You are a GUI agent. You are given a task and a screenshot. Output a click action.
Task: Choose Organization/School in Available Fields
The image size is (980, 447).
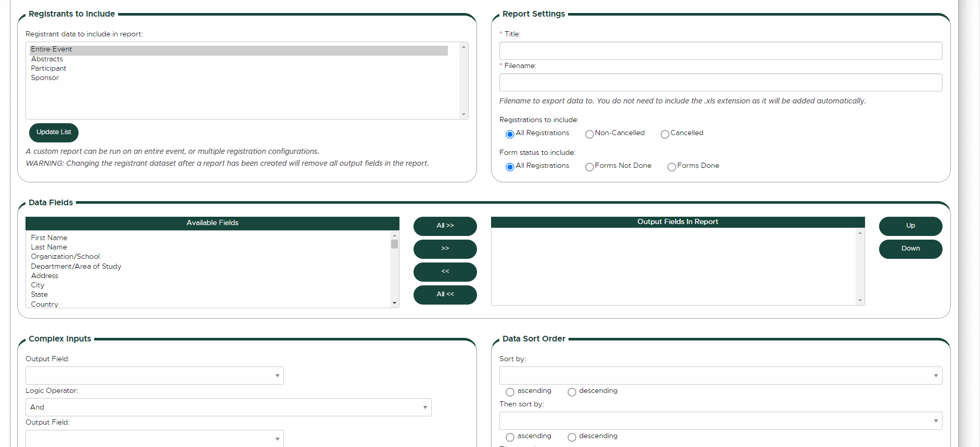(65, 257)
